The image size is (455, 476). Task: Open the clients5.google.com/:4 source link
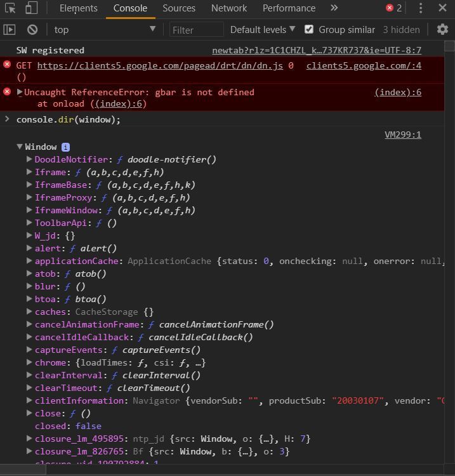click(x=364, y=65)
